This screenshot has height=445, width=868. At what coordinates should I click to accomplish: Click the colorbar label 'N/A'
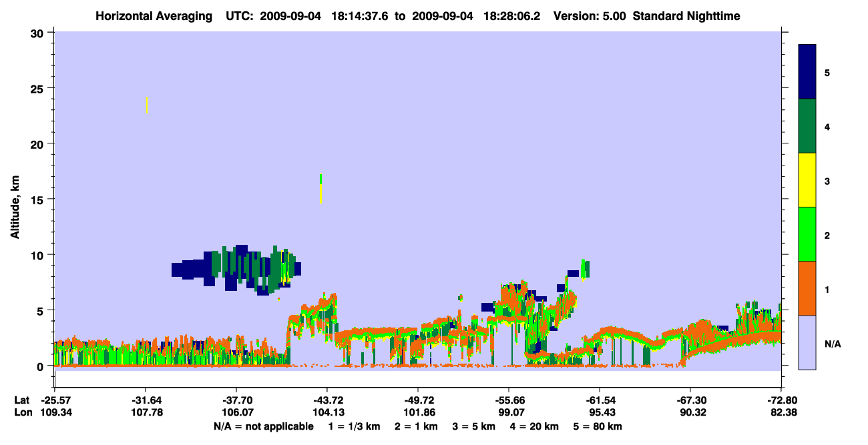tap(832, 344)
